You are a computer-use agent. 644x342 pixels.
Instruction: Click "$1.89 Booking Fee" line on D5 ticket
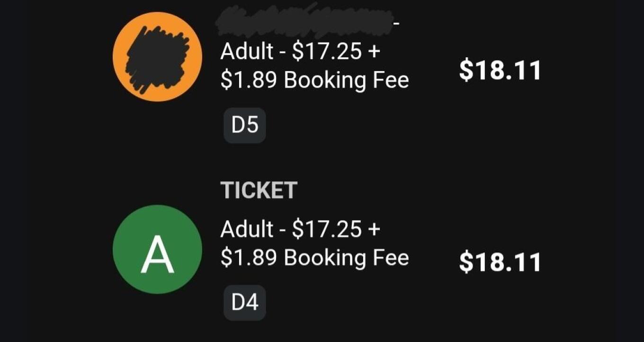click(x=314, y=81)
